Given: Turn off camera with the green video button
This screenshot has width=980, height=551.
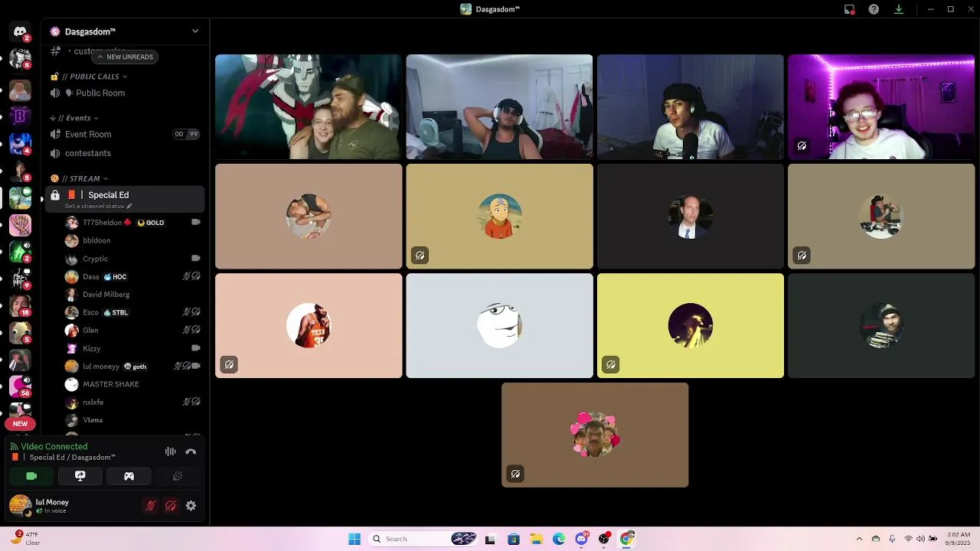Looking at the screenshot, I should click(x=31, y=476).
